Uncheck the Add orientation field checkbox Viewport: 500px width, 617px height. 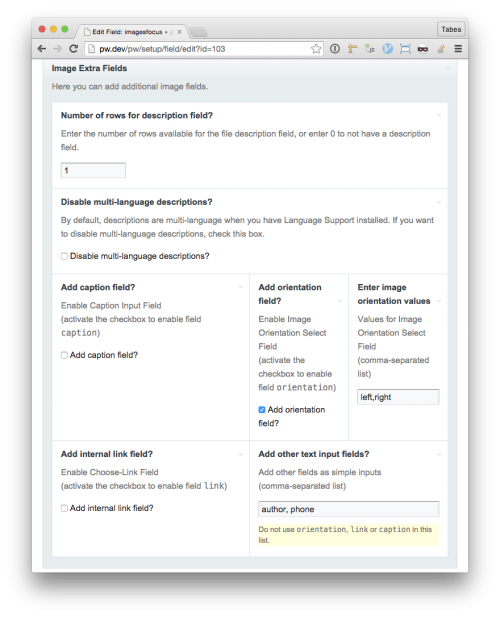click(x=262, y=410)
